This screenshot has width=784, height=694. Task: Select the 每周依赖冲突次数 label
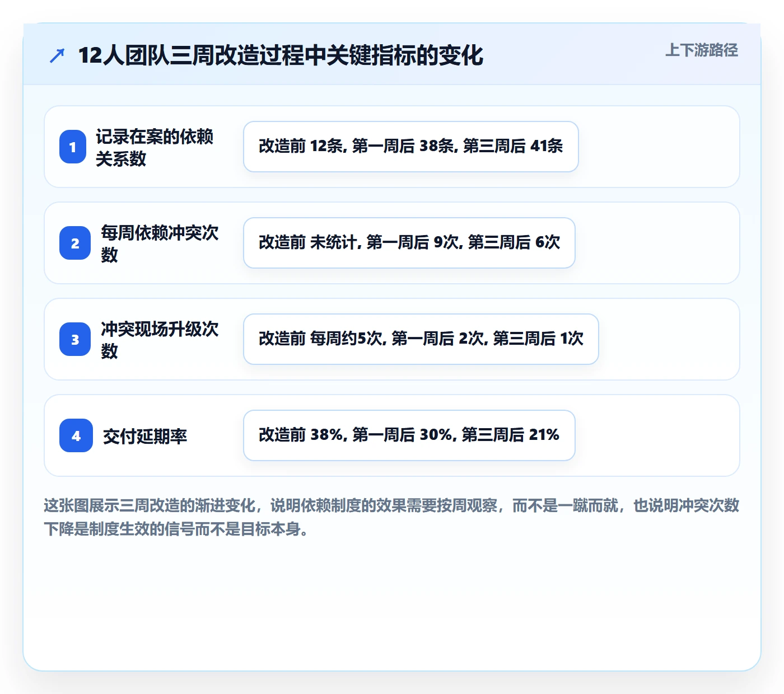[160, 243]
